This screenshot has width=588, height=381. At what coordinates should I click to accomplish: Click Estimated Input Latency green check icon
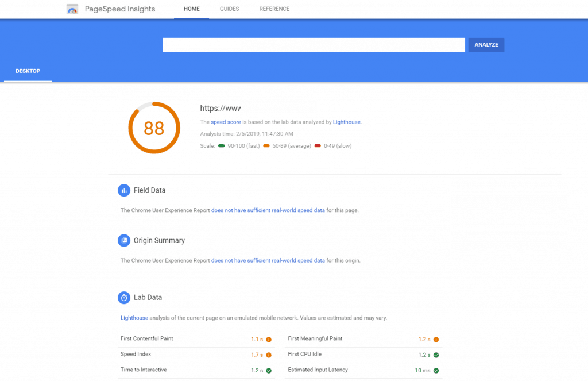436,371
